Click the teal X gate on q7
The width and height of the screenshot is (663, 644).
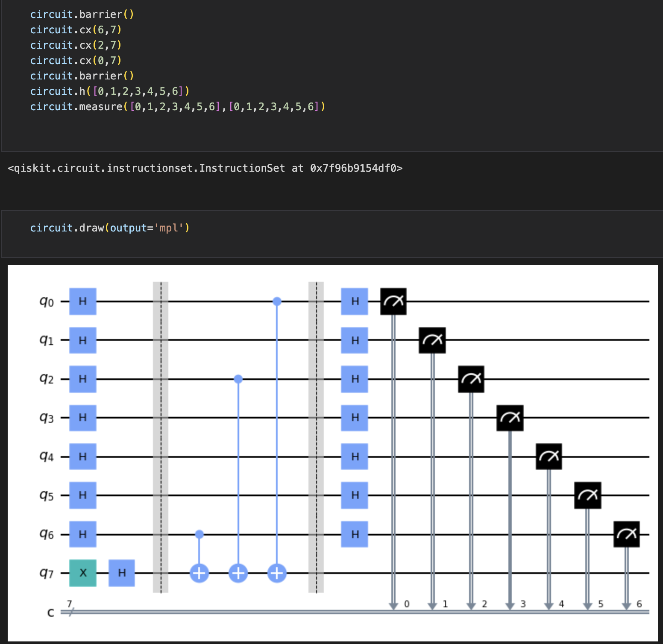tap(83, 573)
